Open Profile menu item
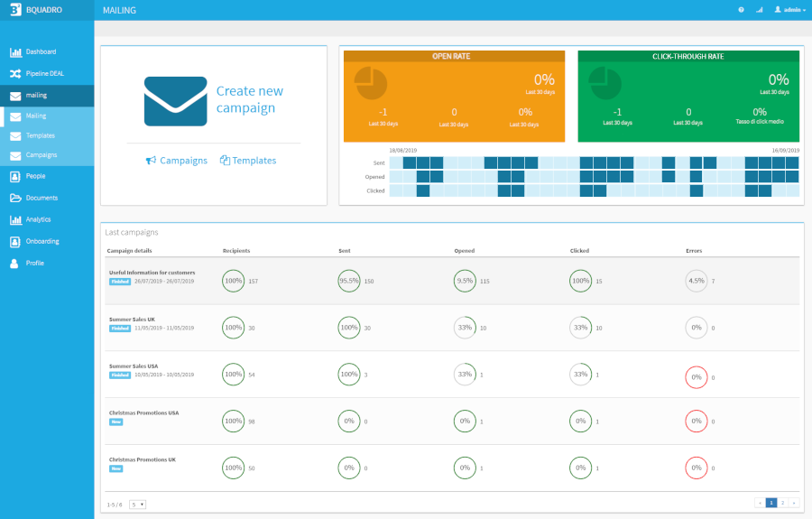The height and width of the screenshot is (519, 812). point(34,264)
